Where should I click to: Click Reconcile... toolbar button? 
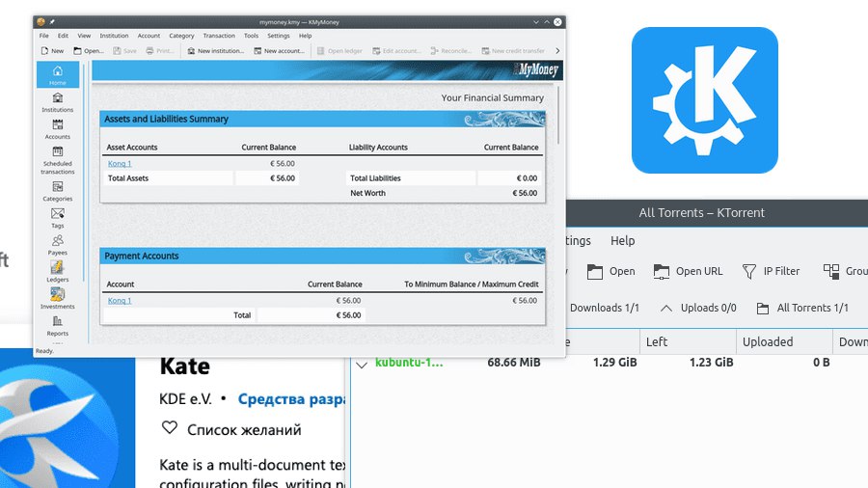[450, 51]
